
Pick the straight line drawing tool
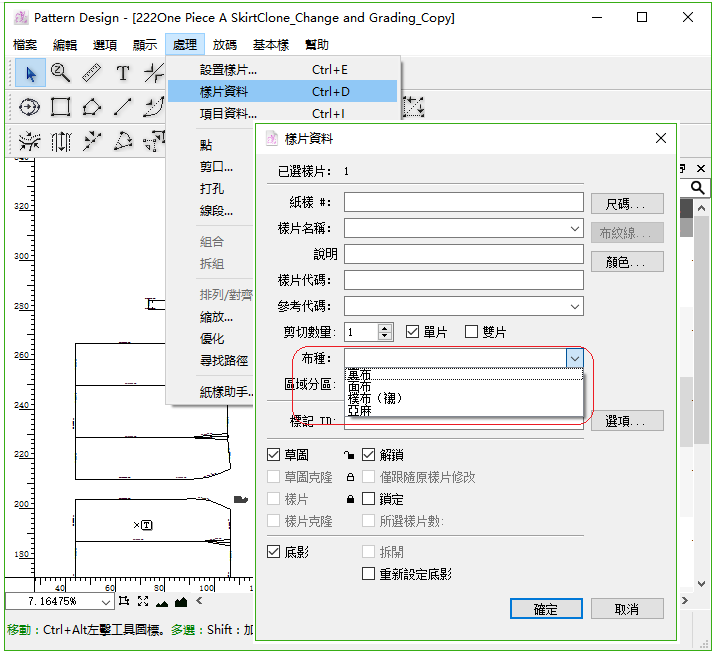pos(123,107)
